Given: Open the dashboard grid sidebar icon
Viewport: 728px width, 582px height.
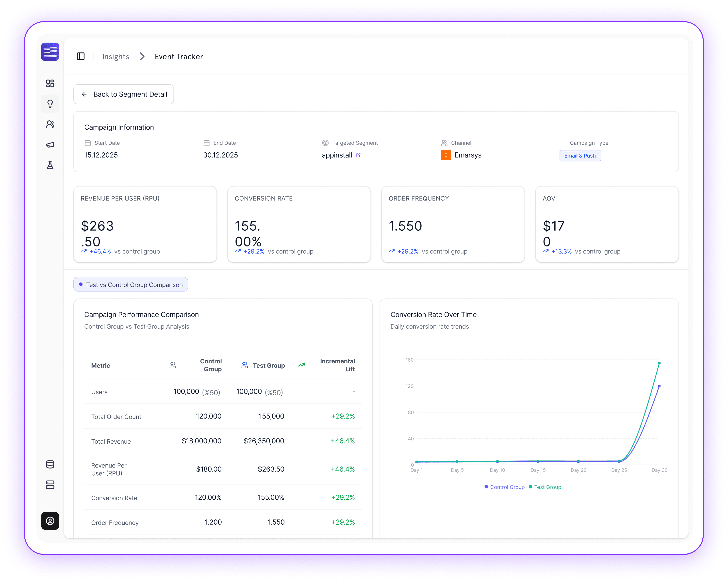Looking at the screenshot, I should pos(50,83).
